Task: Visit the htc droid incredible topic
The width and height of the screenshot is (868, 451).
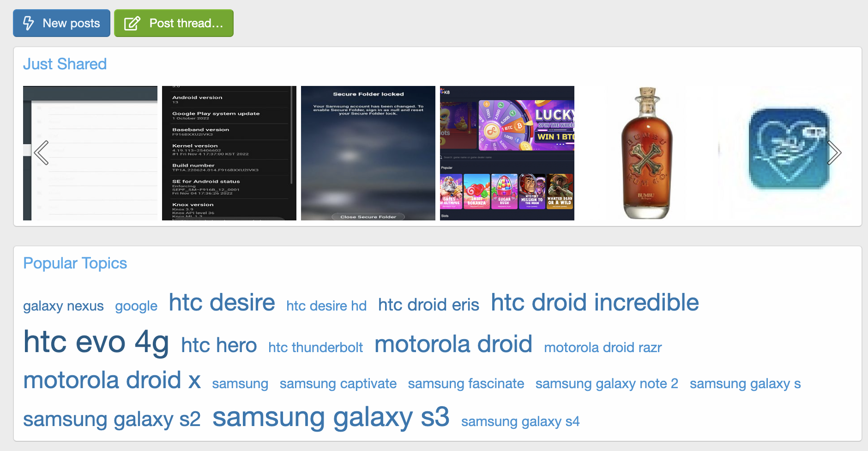Action: click(x=595, y=303)
